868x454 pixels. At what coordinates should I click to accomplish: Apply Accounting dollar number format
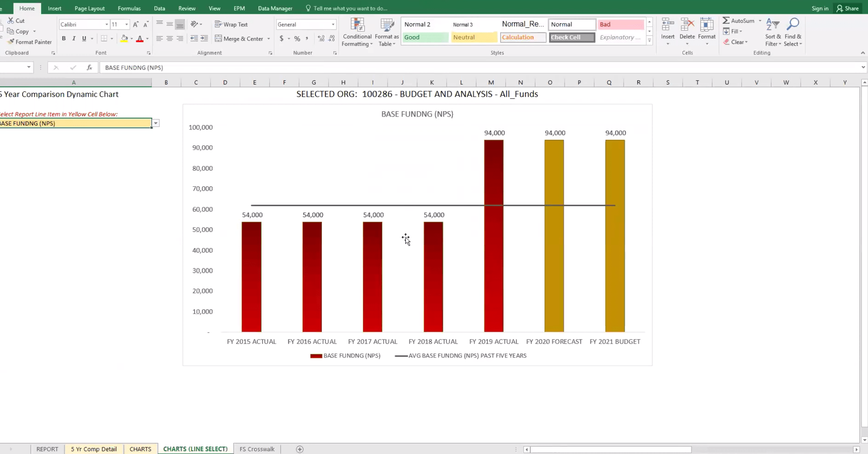pyautogui.click(x=281, y=39)
